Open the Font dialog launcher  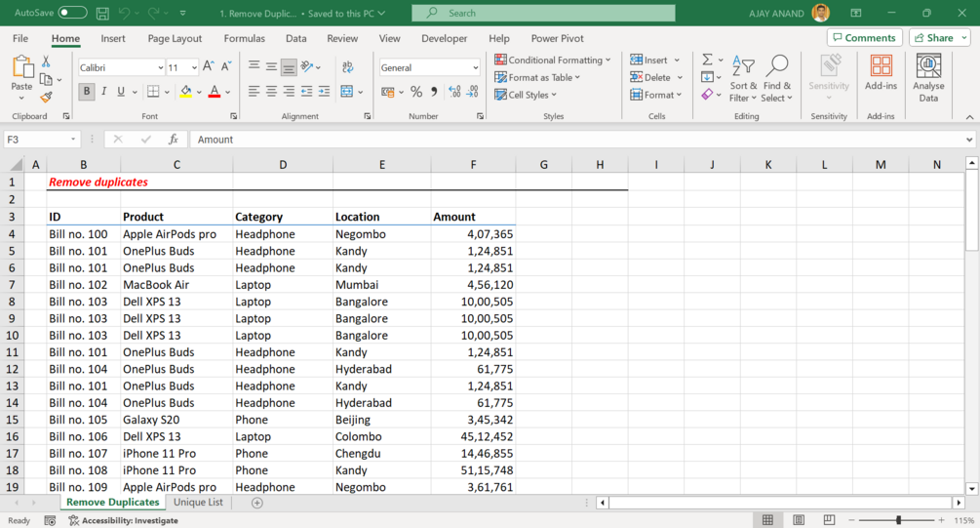pos(233,116)
